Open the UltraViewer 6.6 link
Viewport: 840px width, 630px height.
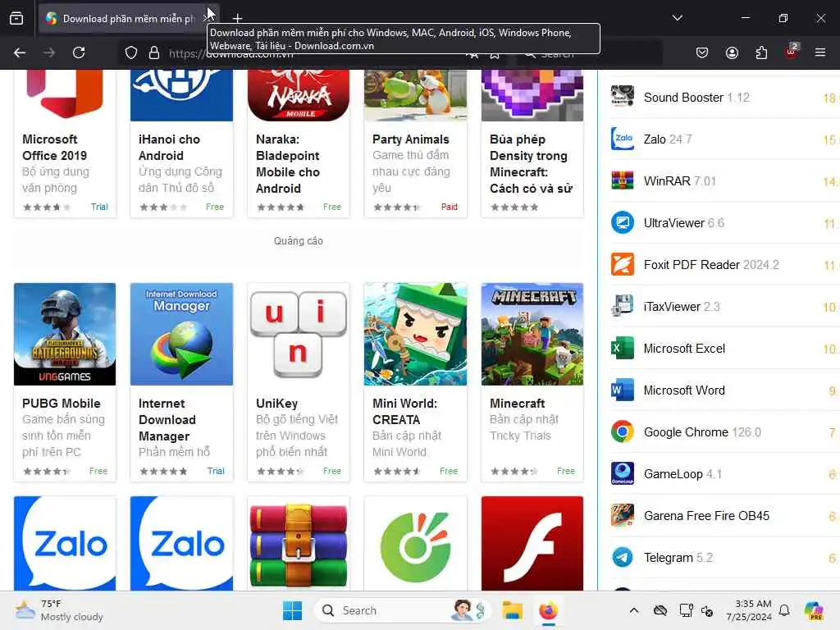pyautogui.click(x=684, y=223)
